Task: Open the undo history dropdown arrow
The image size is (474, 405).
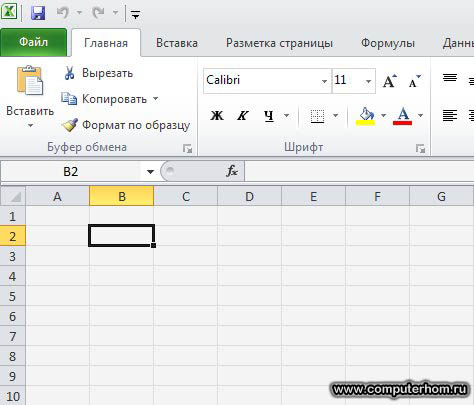Action: (79, 13)
